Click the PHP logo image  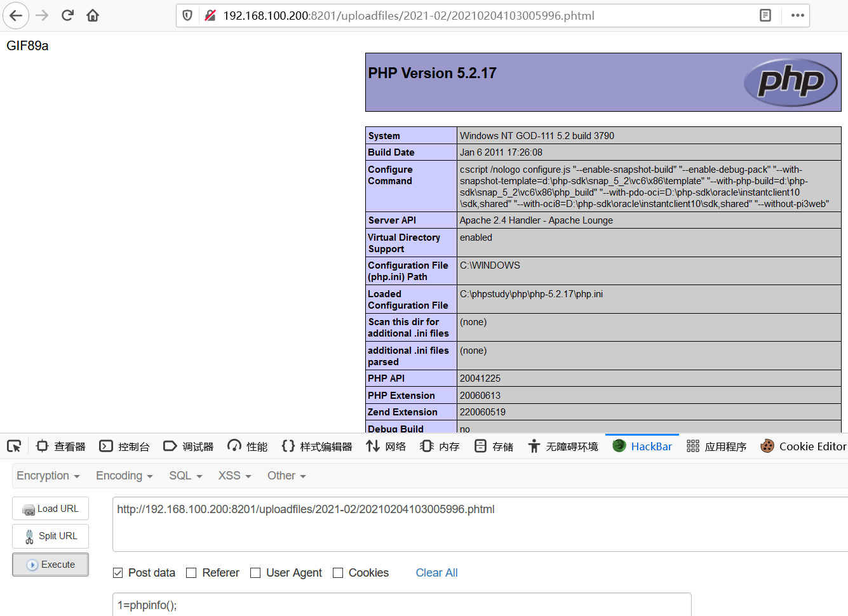click(x=791, y=82)
